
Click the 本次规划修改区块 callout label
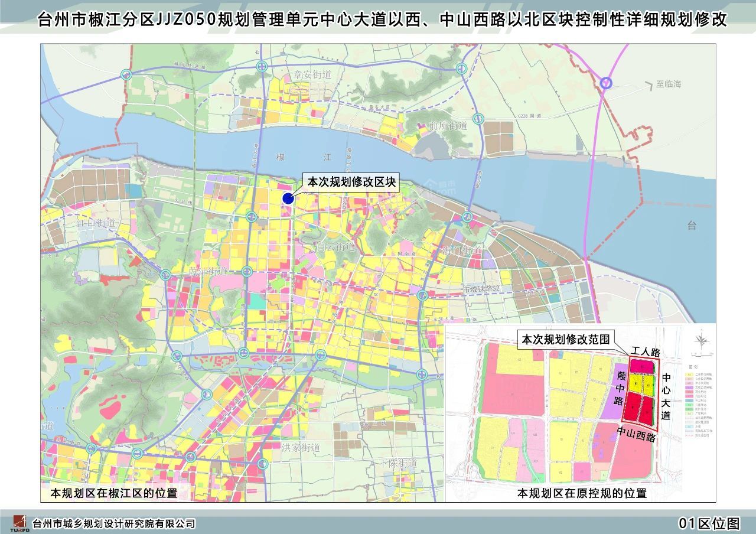click(x=351, y=182)
